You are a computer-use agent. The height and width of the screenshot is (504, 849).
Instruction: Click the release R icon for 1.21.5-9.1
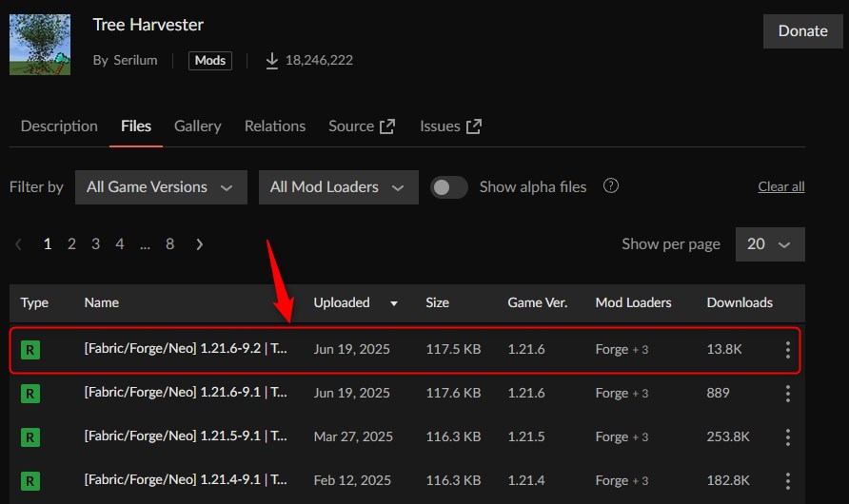pyautogui.click(x=30, y=436)
